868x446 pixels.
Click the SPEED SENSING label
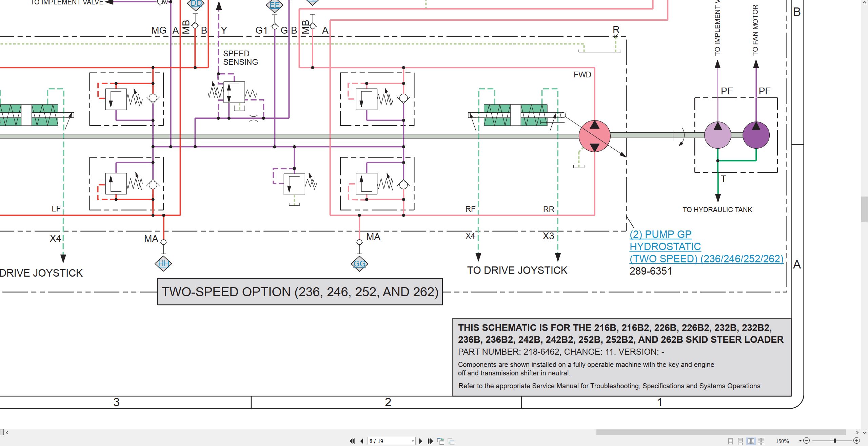point(240,58)
